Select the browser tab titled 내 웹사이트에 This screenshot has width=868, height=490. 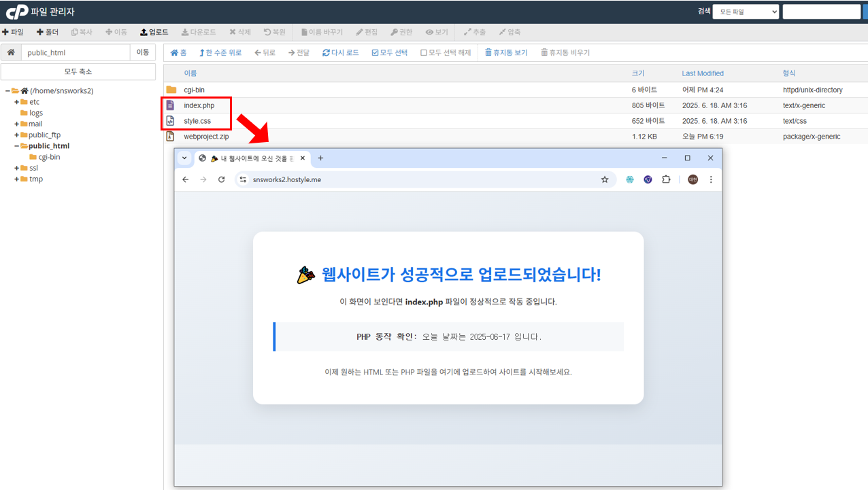pos(252,158)
